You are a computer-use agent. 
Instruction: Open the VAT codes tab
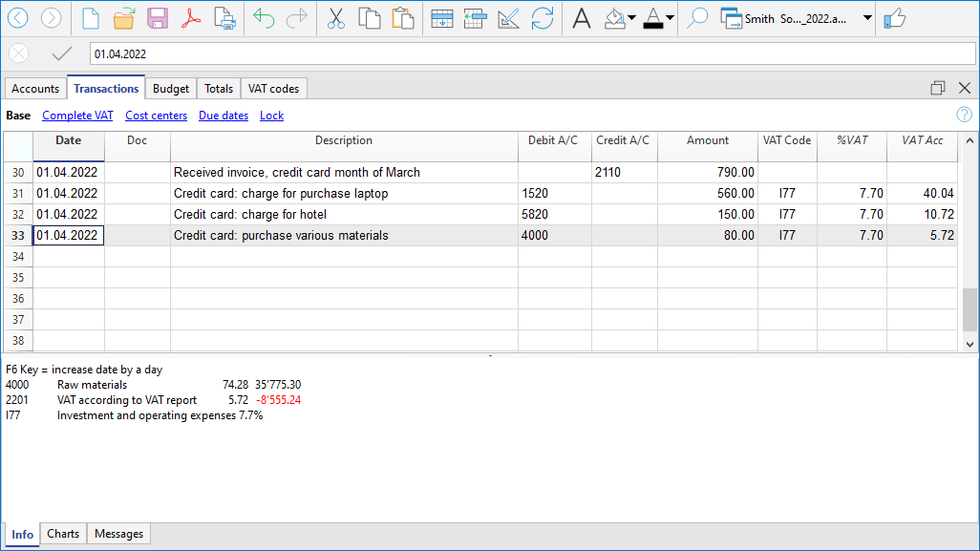pyautogui.click(x=273, y=89)
